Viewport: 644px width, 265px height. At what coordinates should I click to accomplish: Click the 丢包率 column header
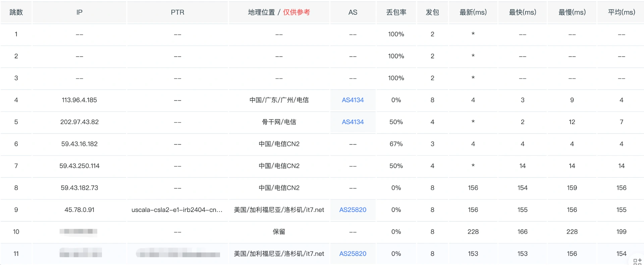click(396, 12)
